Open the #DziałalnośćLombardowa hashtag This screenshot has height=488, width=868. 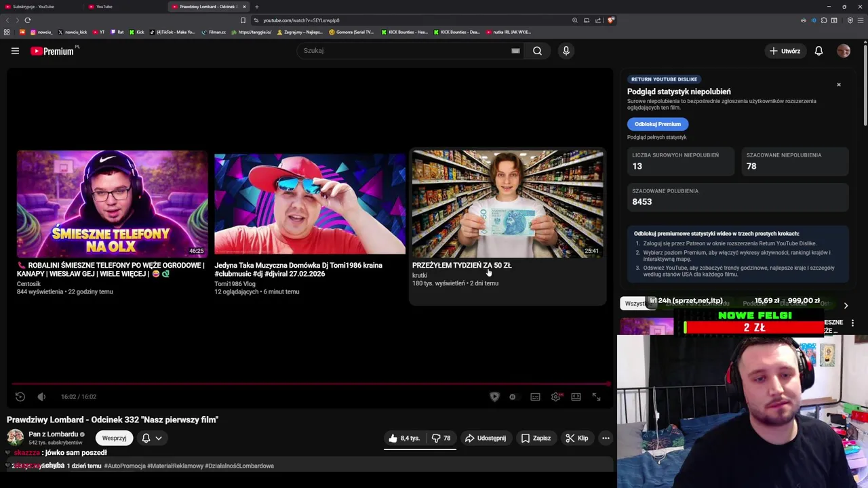coord(239,466)
